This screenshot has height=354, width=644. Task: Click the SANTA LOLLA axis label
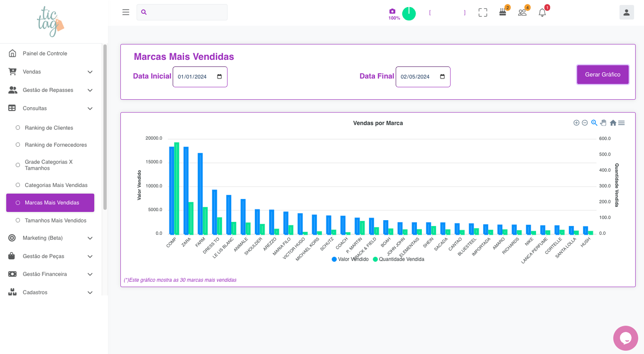click(x=566, y=248)
